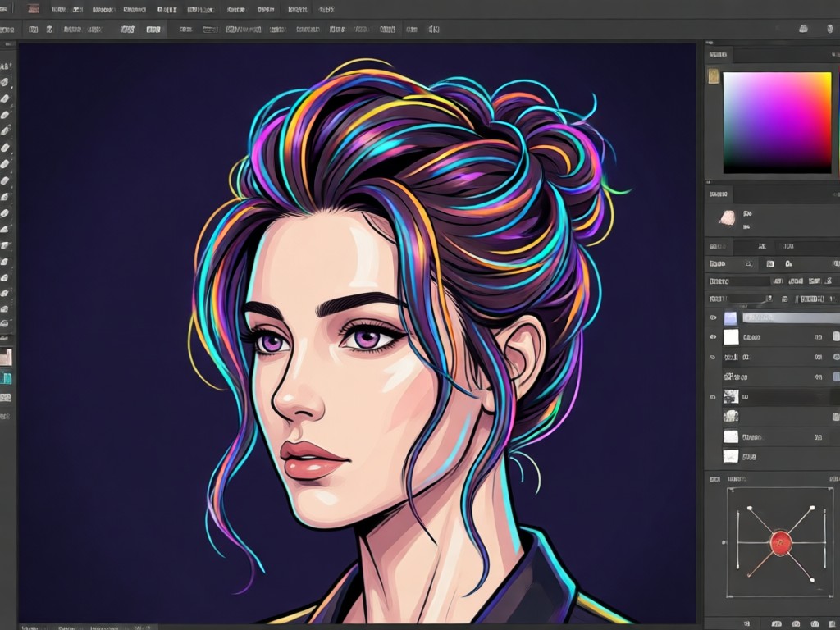
Task: Select the topmost tool in the left toolbar
Action: pyautogui.click(x=6, y=66)
